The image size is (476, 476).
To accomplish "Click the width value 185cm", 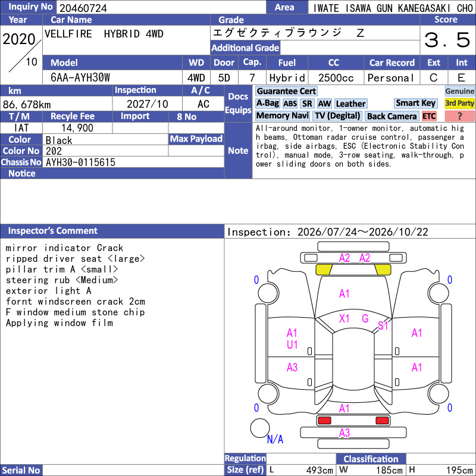I will click(389, 470).
